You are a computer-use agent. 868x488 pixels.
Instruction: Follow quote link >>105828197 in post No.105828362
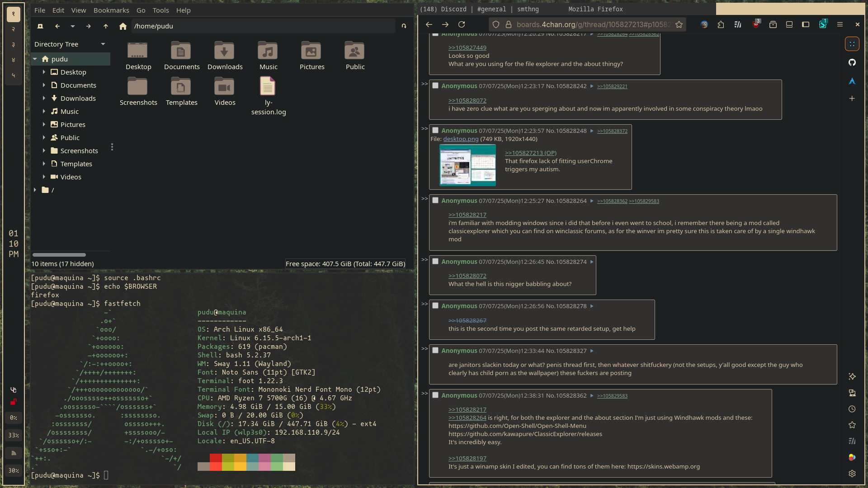tap(467, 459)
